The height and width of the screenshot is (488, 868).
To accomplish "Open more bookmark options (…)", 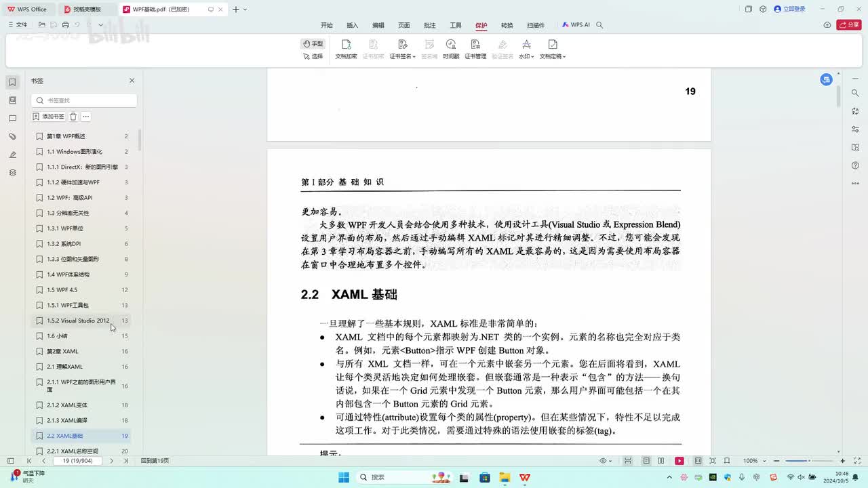I will (x=85, y=117).
